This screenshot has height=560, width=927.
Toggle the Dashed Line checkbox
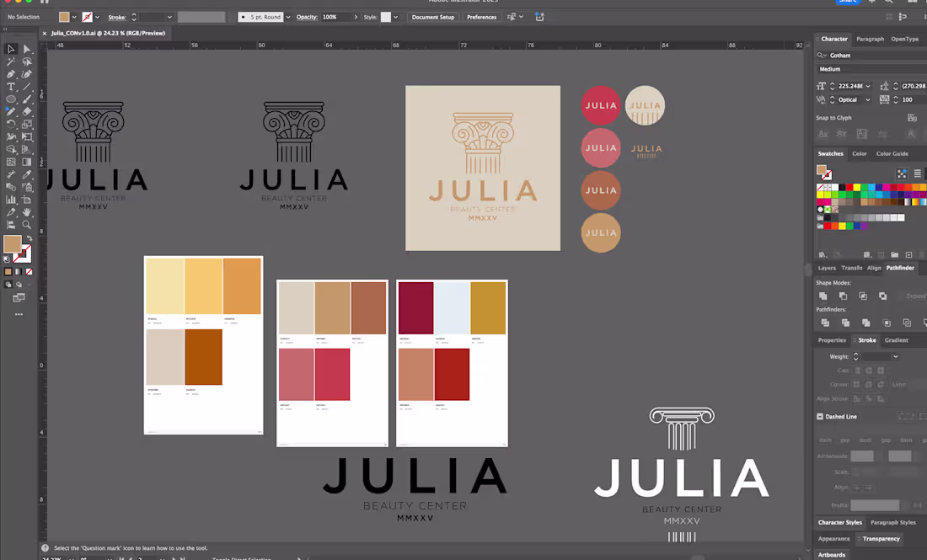click(x=820, y=417)
